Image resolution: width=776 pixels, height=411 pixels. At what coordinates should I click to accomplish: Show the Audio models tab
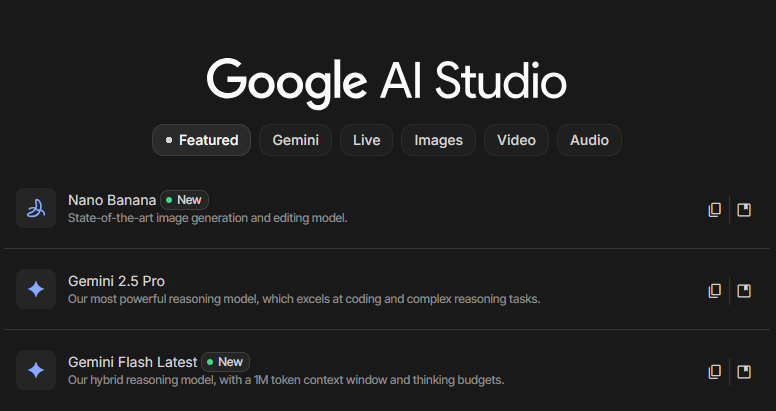point(589,140)
